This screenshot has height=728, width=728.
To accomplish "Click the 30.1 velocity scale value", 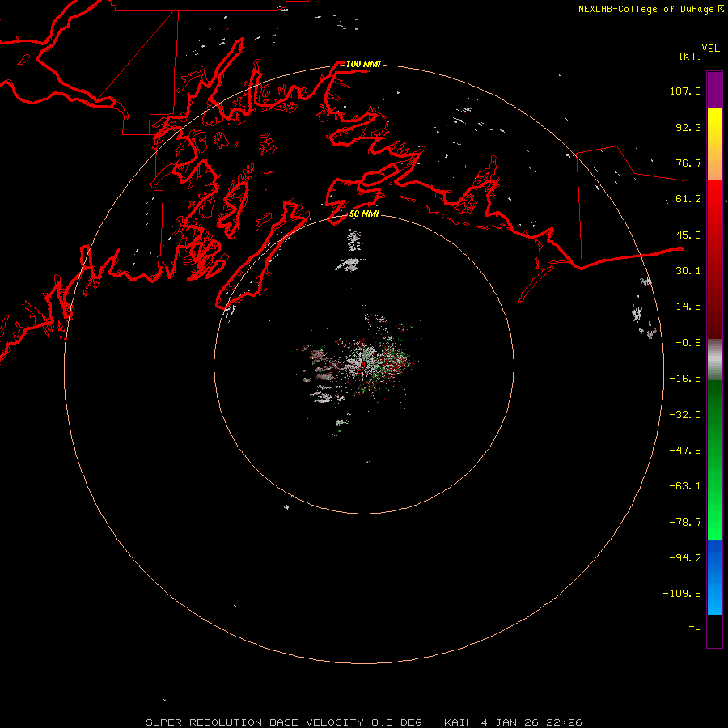I will tap(688, 271).
